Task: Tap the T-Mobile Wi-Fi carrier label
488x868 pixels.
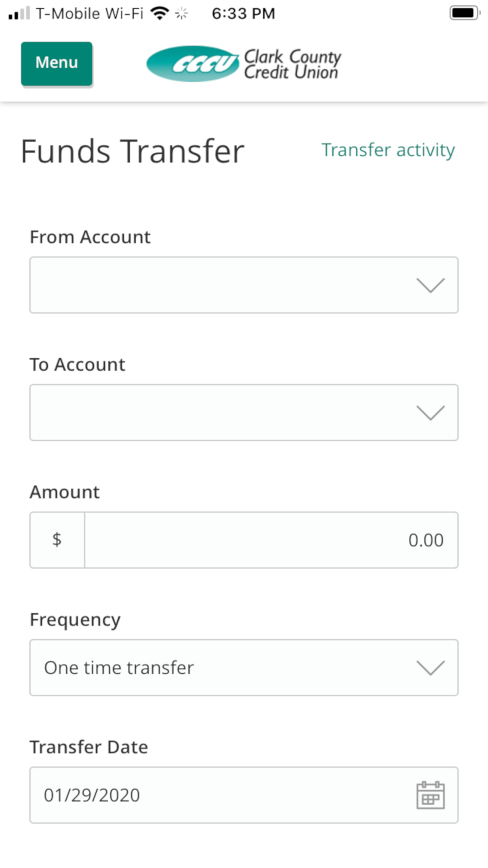Action: click(x=89, y=13)
